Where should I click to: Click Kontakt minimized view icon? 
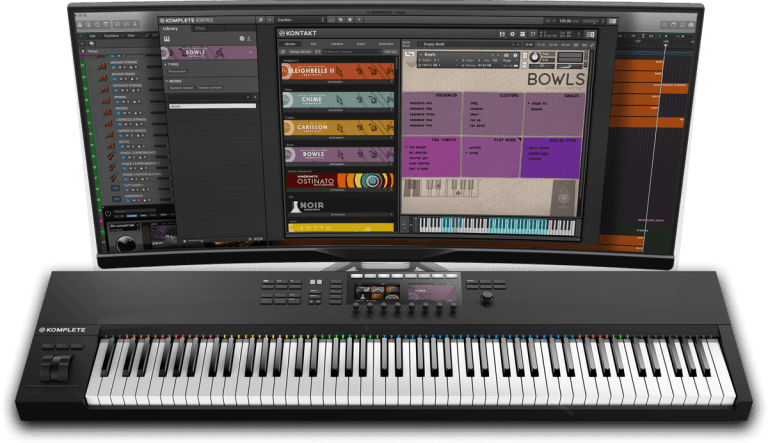(x=533, y=34)
